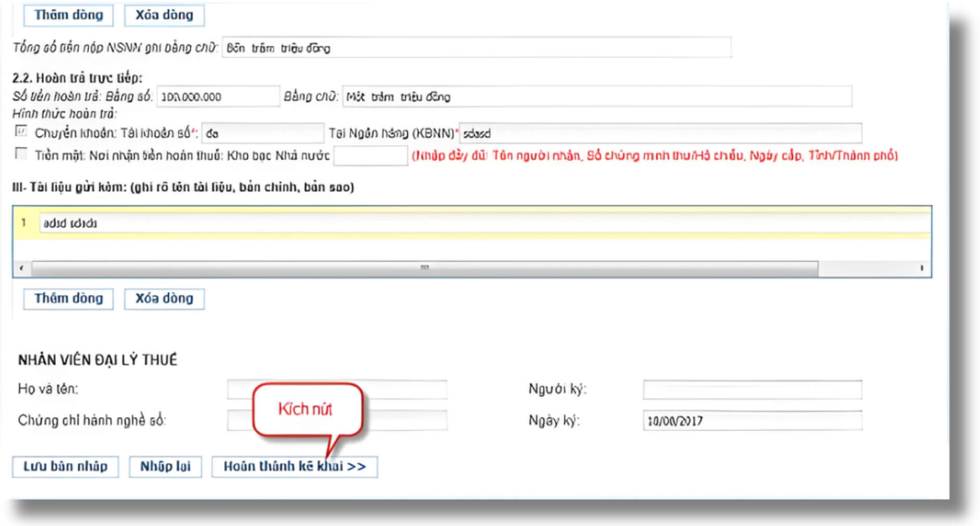Click the attachments table horizontal scrollbar thumb
Image resolution: width=980 pixels, height=526 pixels.
click(425, 268)
